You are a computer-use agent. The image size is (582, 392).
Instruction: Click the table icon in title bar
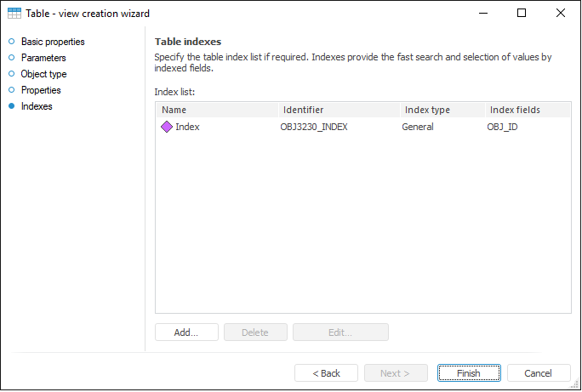pyautogui.click(x=14, y=14)
